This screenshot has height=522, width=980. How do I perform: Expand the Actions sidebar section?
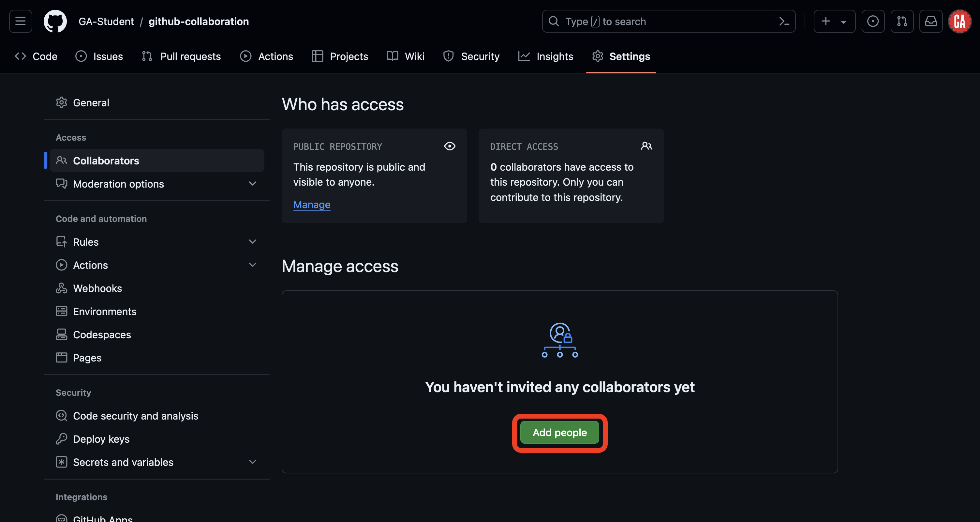click(x=90, y=265)
